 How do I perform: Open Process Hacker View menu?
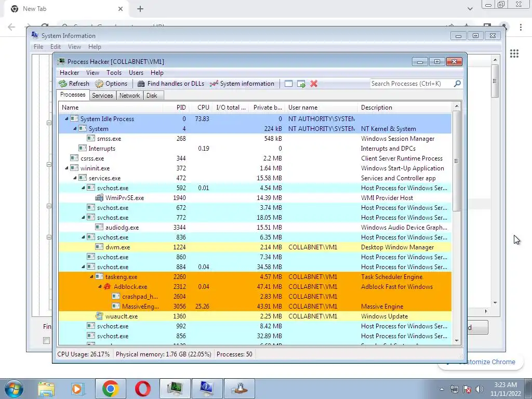coord(92,73)
